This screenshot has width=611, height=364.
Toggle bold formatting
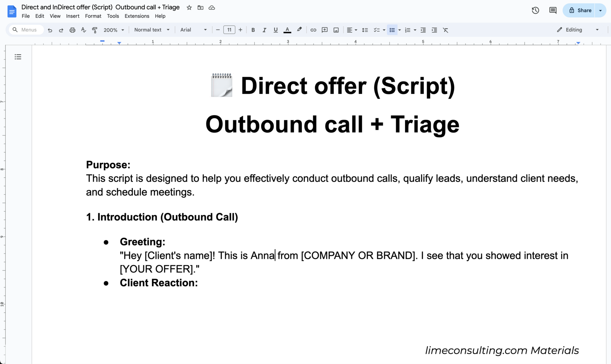(x=253, y=30)
